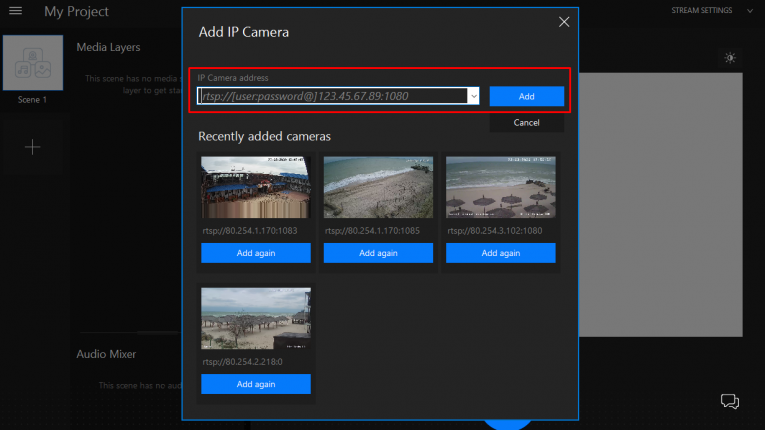The height and width of the screenshot is (430, 765).
Task: Open STREAM SETTINGS
Action: click(x=702, y=10)
